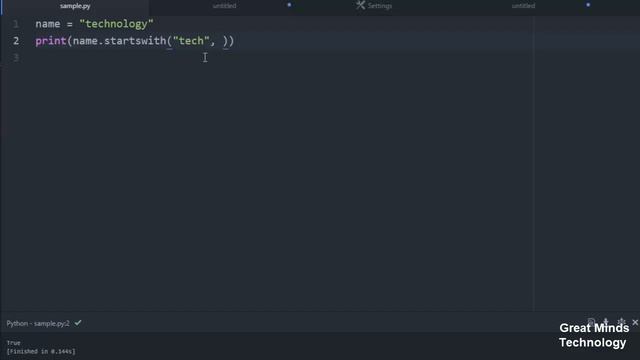This screenshot has width=640, height=360.
Task: Click the 'Python - sample.py:2' panel title
Action: tap(38, 323)
